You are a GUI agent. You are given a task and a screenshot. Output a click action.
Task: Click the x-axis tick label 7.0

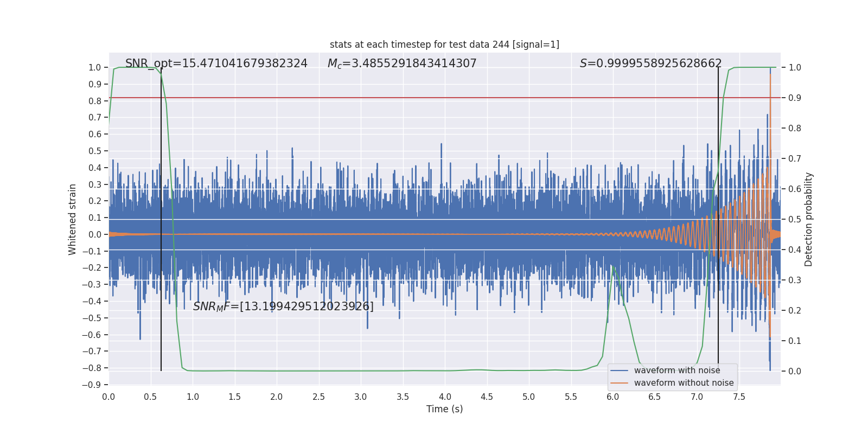tap(697, 397)
